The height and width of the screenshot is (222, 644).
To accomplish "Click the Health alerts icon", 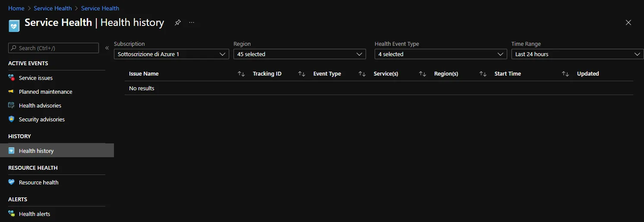I will point(12,214).
